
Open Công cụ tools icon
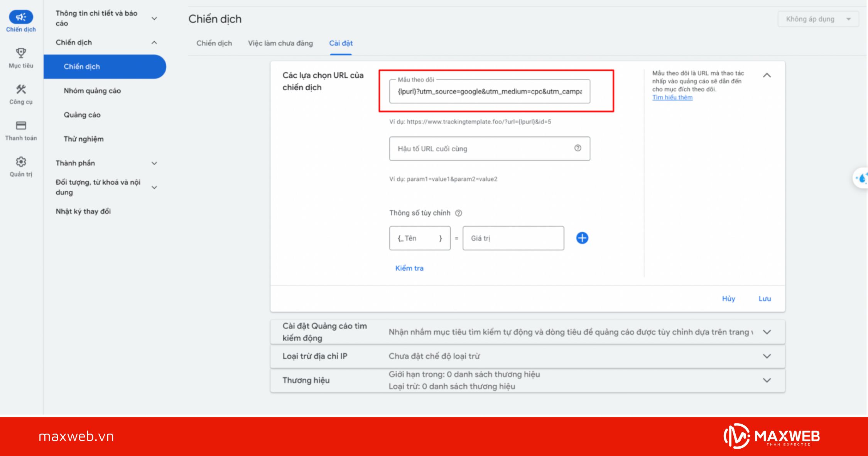pos(21,89)
